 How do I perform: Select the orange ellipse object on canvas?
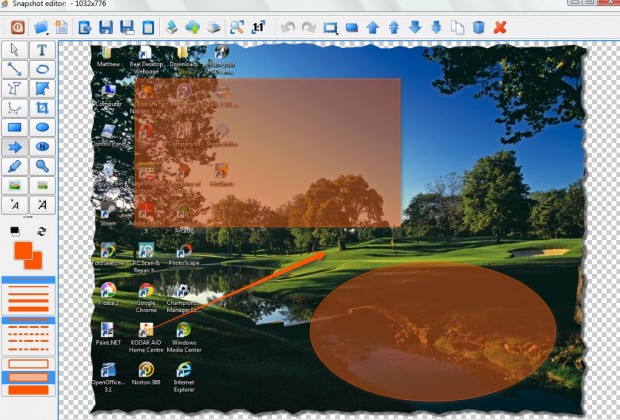(433, 333)
